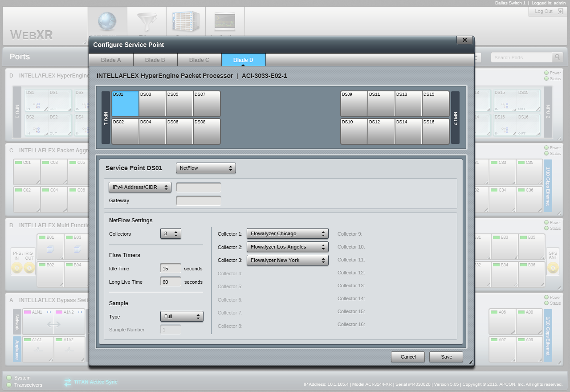Select port C36 in the Ports window
Viewport: 570px width, 392px height.
[529, 199]
